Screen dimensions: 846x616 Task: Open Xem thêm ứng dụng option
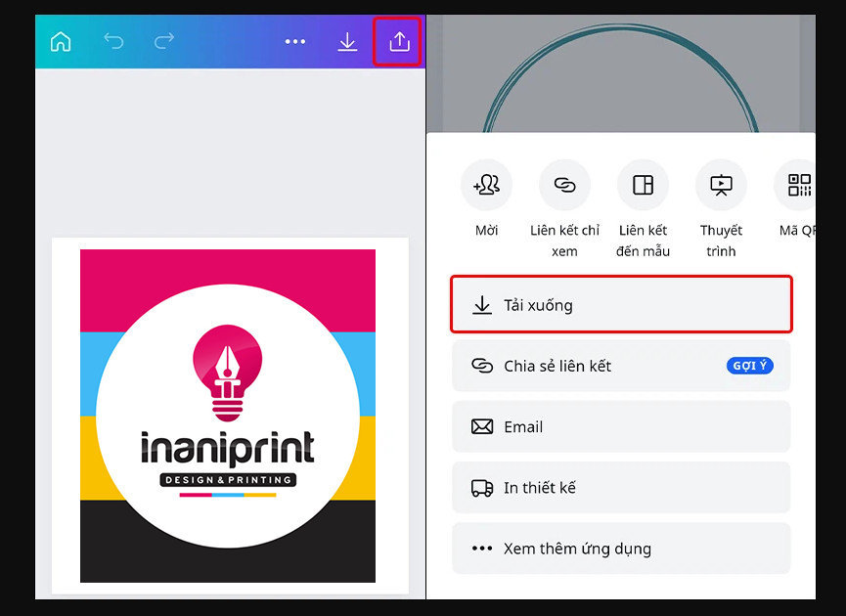[621, 549]
